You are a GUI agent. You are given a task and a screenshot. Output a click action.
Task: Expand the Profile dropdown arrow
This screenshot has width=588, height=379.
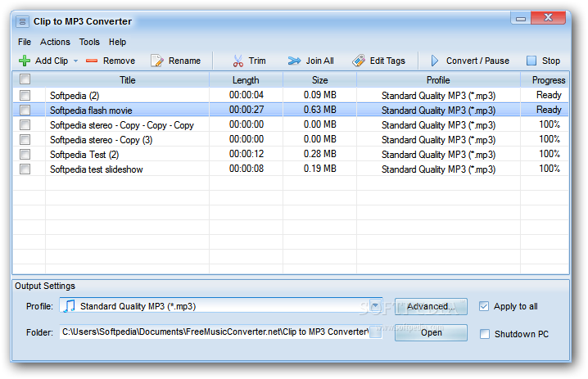click(375, 306)
